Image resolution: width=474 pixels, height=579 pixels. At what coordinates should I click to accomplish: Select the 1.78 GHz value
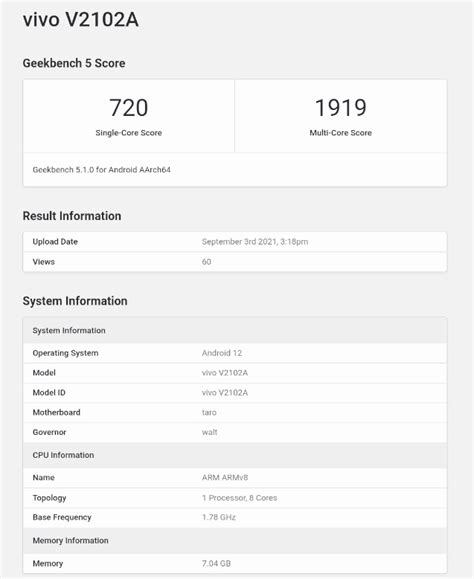(x=219, y=518)
